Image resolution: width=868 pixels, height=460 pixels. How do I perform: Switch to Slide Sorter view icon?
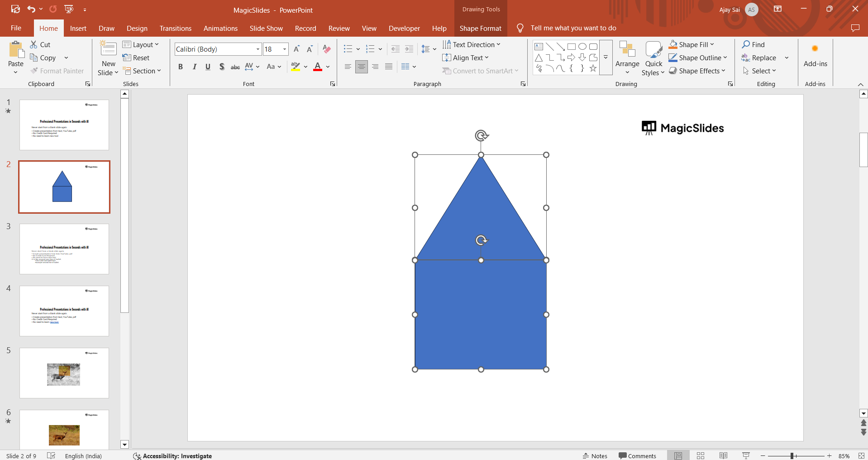[x=701, y=455]
